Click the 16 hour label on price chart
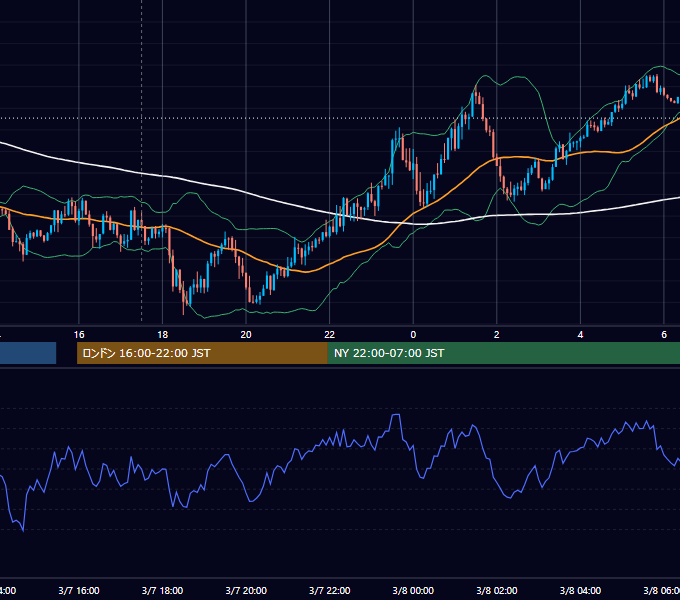Screen dimensions: 680x600 coord(79,335)
